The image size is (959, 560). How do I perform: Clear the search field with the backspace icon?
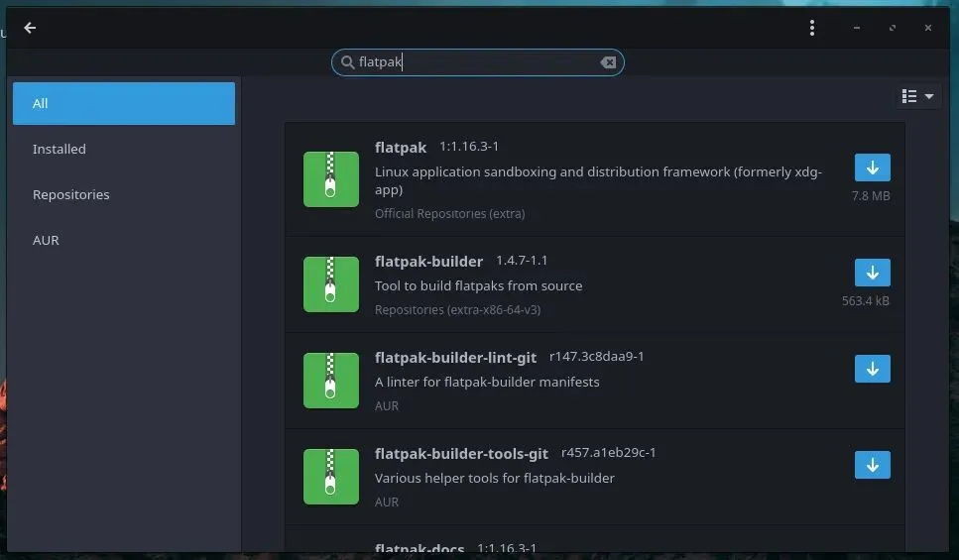pyautogui.click(x=608, y=62)
